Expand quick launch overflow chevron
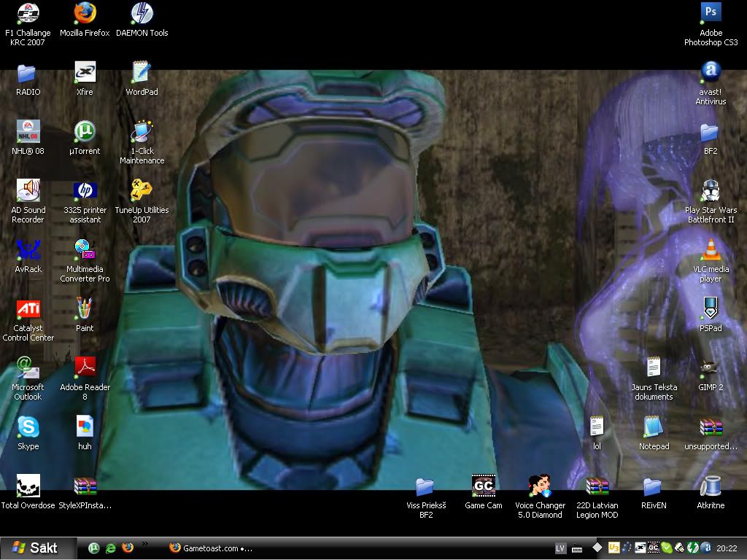 pos(145,543)
